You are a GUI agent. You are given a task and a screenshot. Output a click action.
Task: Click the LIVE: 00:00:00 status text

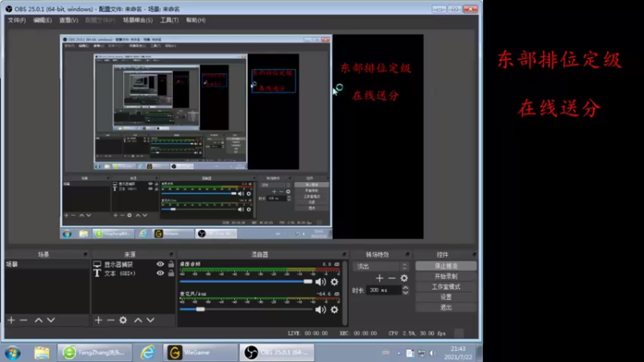click(308, 333)
